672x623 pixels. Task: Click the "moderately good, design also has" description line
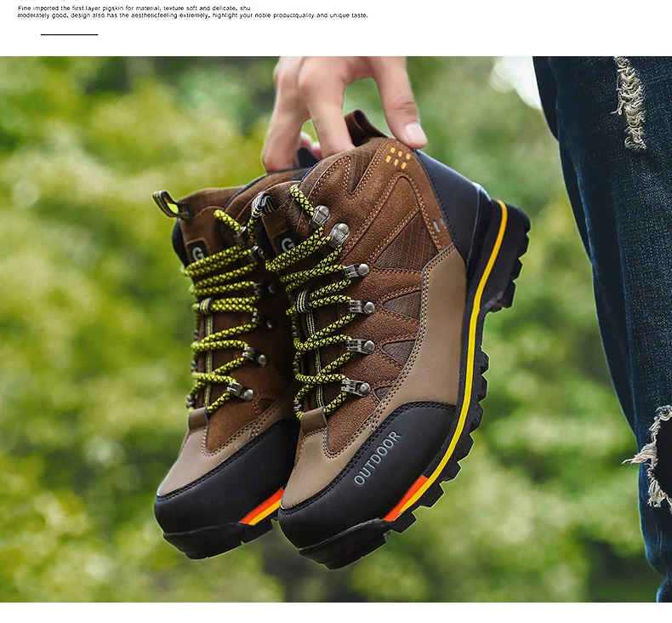point(192,15)
